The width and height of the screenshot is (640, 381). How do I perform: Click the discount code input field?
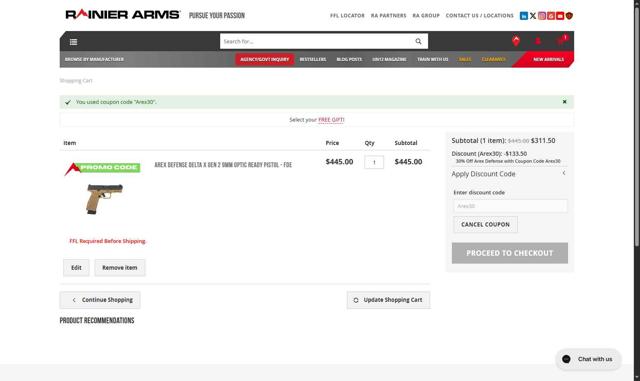point(510,206)
